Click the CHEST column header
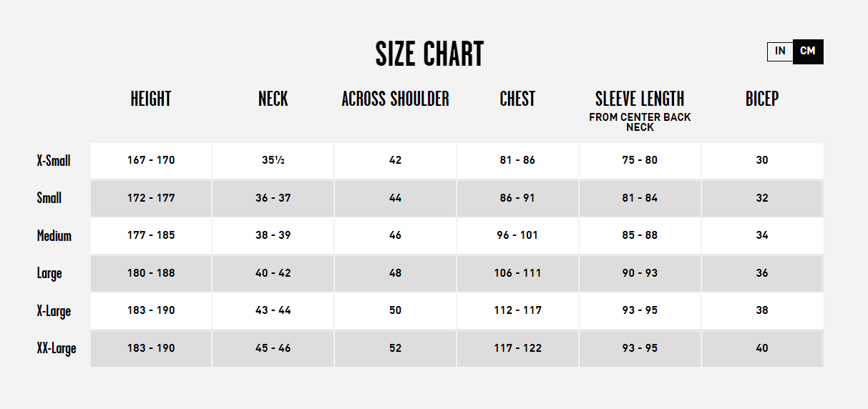868x409 pixels. coord(517,99)
